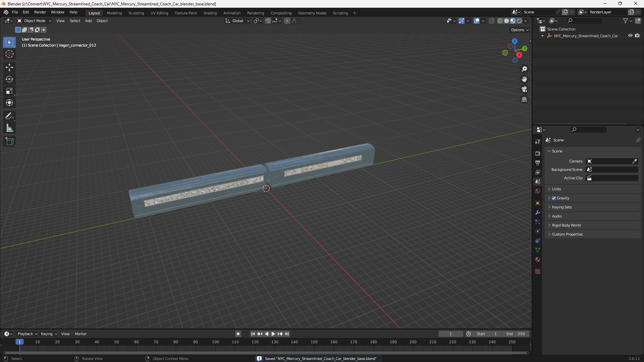Switch to the Modeling workspace tab
Image resolution: width=644 pixels, height=362 pixels.
coord(114,13)
